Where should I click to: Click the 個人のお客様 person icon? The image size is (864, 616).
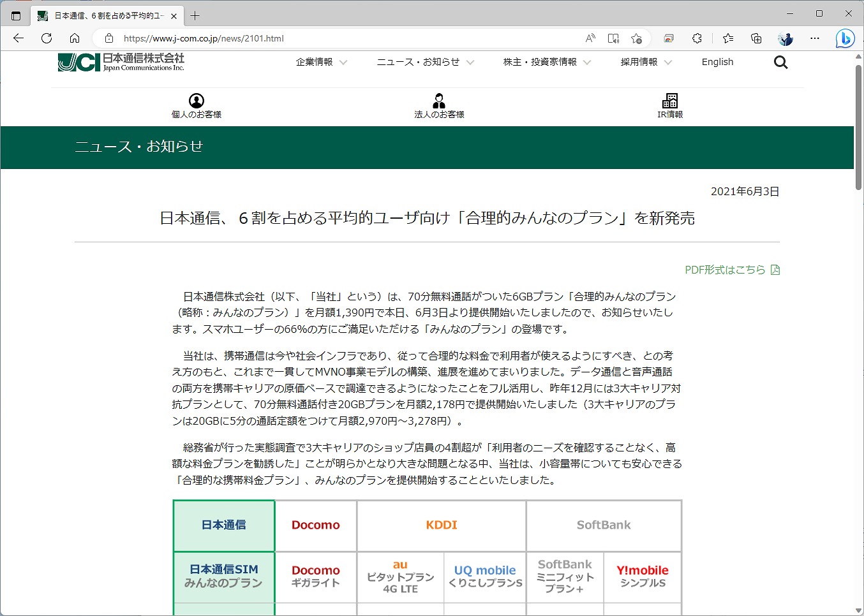[x=197, y=101]
